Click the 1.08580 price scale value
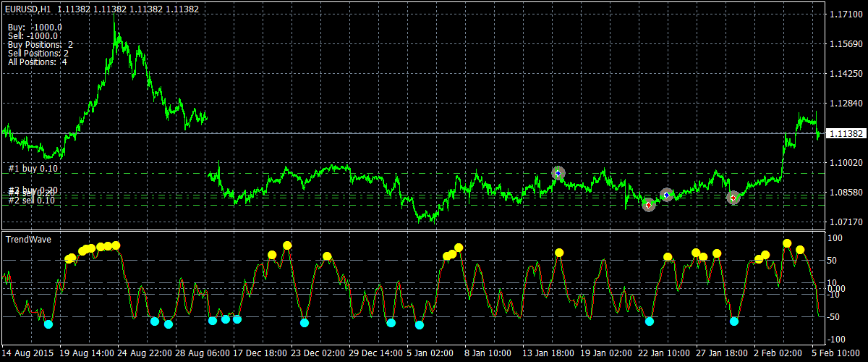This screenshot has height=362, width=868. coord(845,193)
